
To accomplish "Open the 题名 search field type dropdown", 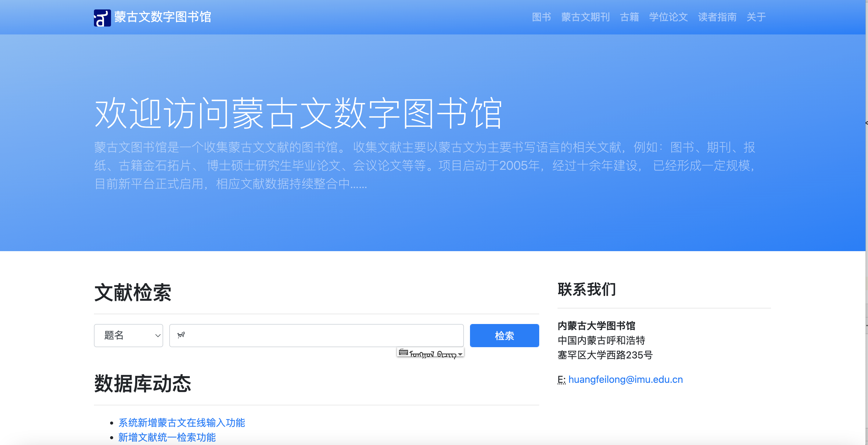I will (128, 335).
